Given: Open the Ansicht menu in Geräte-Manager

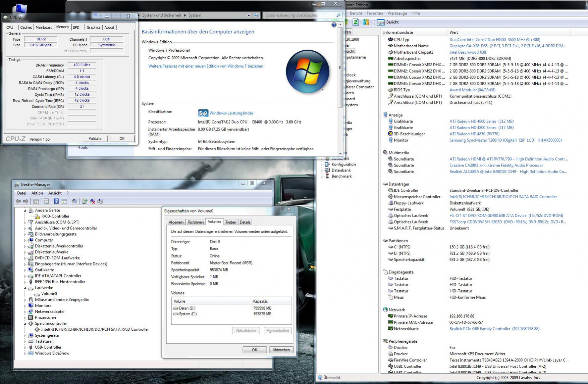Looking at the screenshot, I should (x=55, y=193).
